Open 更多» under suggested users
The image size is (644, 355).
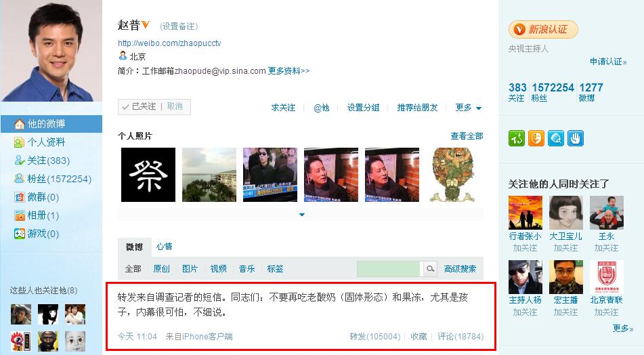point(622,329)
